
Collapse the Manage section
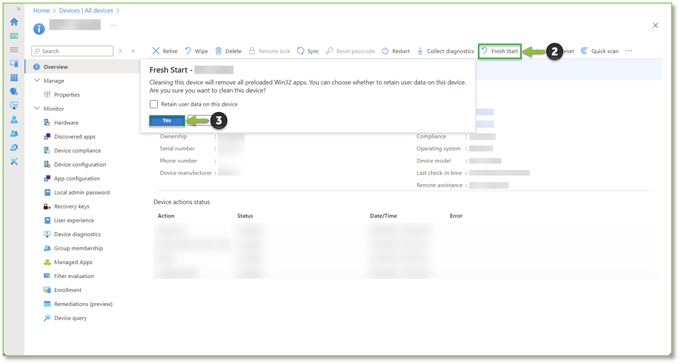pos(37,81)
